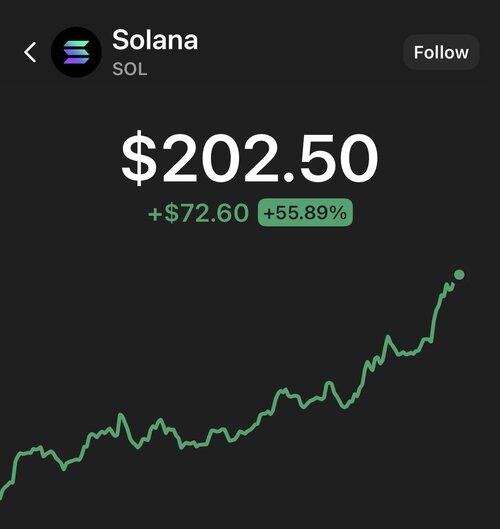The image size is (500, 529).
Task: Click the percent symbol in the green badge
Action: [x=338, y=213]
